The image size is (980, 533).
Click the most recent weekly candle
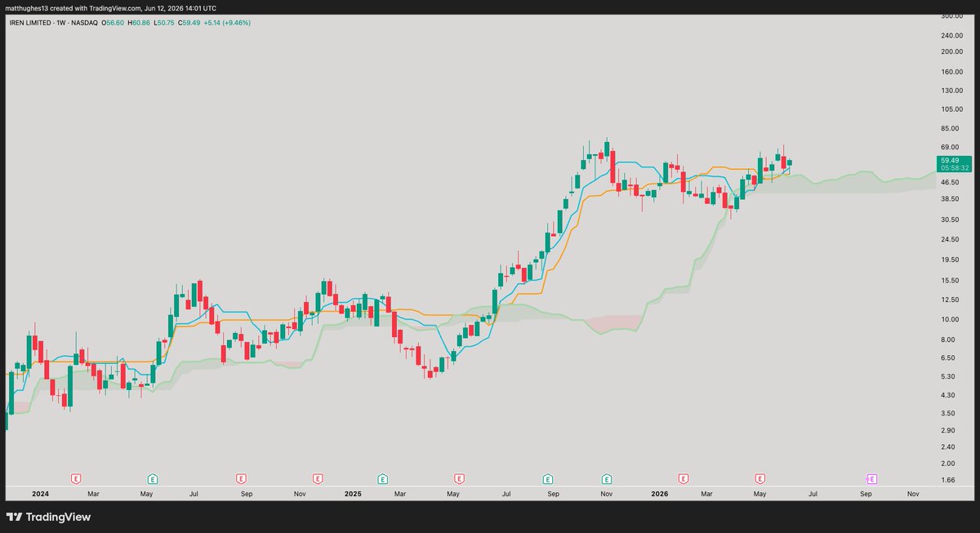point(789,163)
